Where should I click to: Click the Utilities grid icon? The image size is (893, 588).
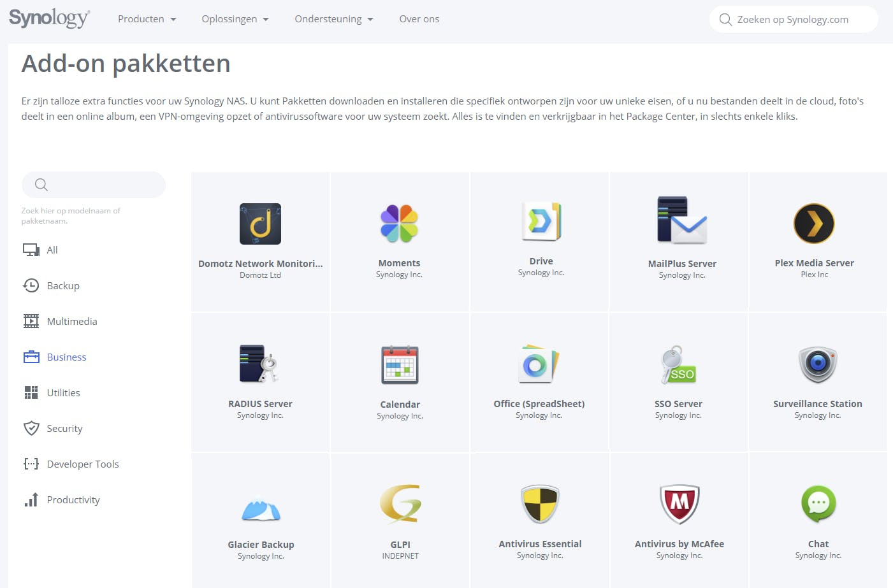pyautogui.click(x=31, y=392)
